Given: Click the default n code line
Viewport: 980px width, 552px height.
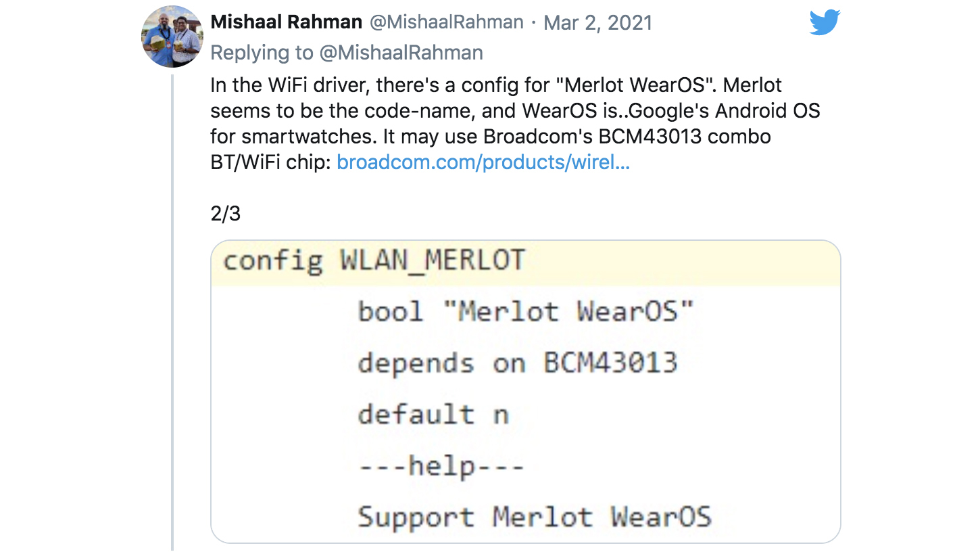Looking at the screenshot, I should [433, 414].
